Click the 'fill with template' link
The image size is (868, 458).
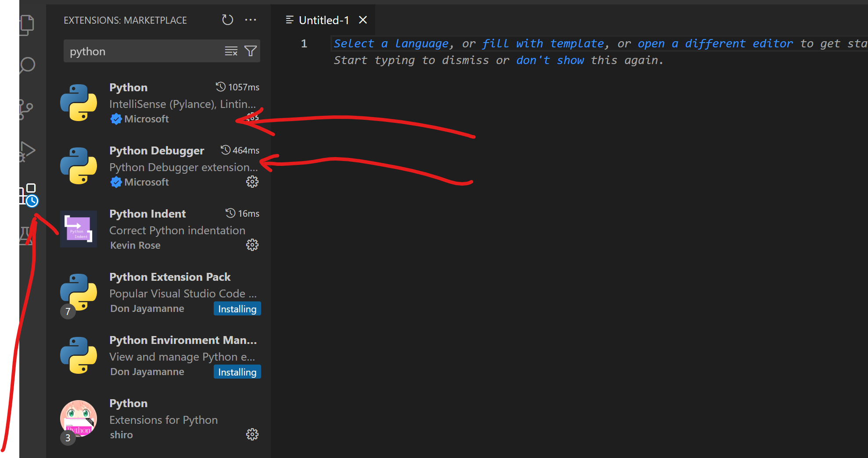543,43
